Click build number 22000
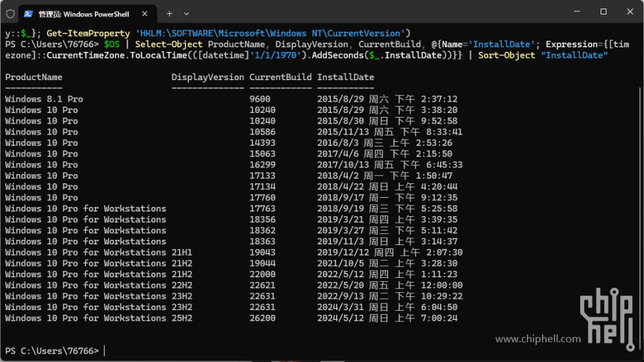This screenshot has height=362, width=644. 262,274
